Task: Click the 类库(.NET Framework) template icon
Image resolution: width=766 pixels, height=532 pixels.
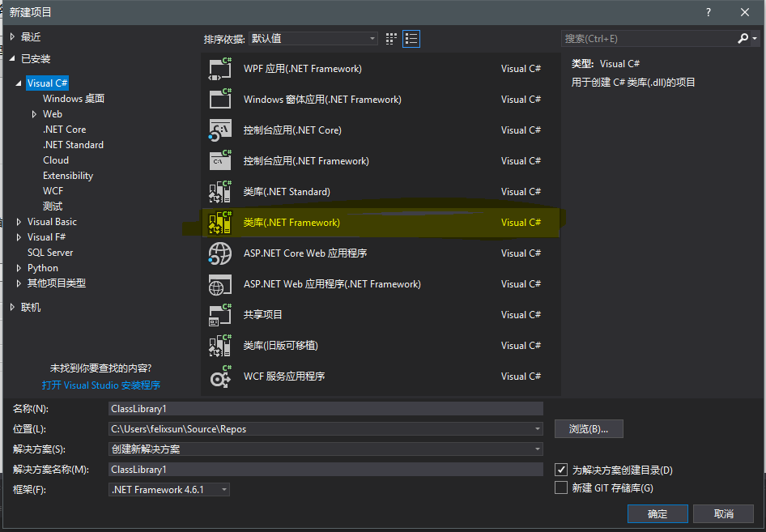Action: pyautogui.click(x=219, y=223)
